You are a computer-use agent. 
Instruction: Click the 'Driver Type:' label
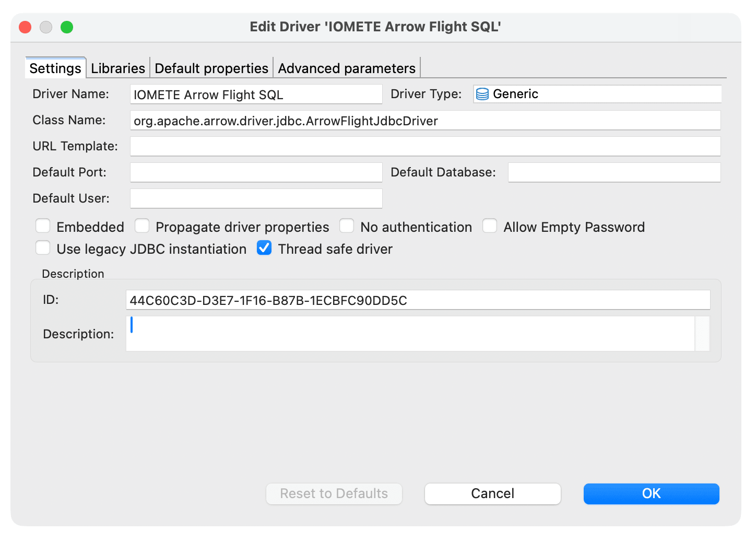click(426, 94)
